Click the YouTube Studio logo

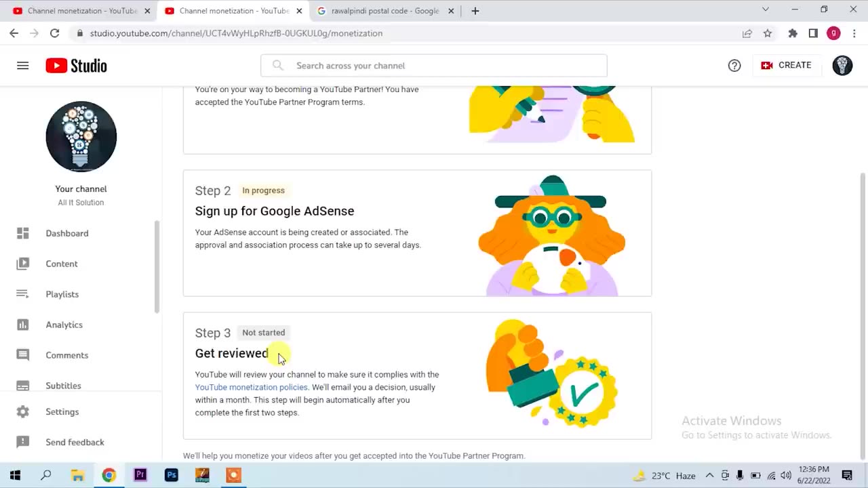pos(76,66)
